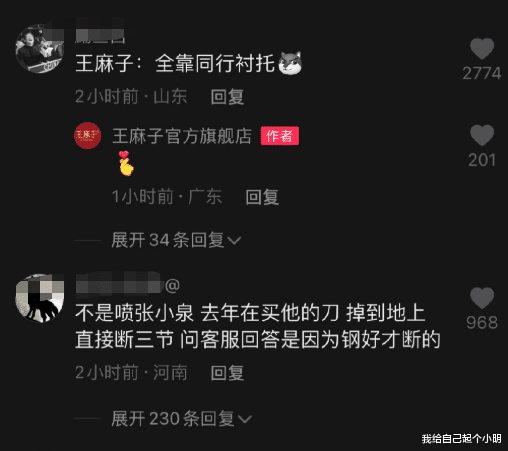Click chevron next to 展开34条回复
Viewport: 508px width, 451px height.
[x=234, y=240]
